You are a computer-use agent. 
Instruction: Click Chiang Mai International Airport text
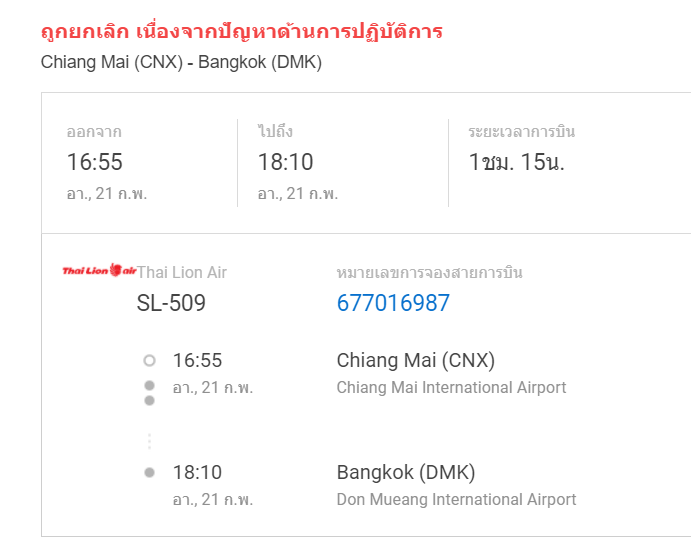pos(451,388)
